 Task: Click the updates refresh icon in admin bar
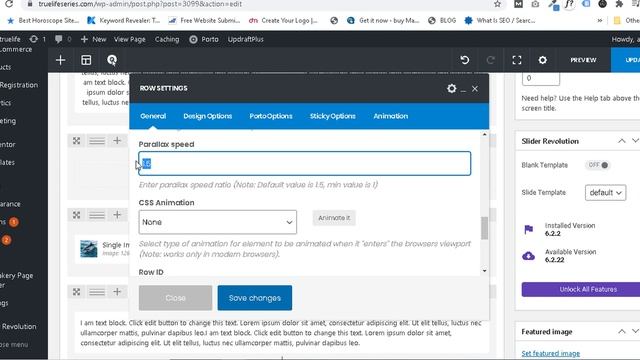[x=33, y=39]
